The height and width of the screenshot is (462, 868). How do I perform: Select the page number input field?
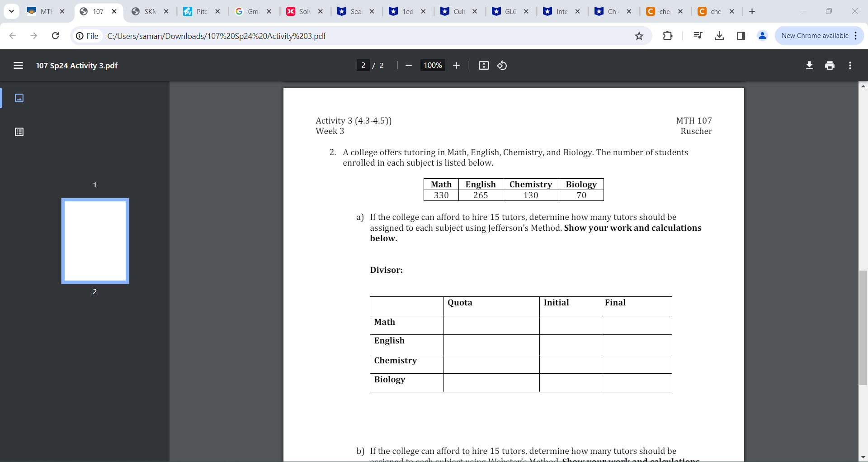pyautogui.click(x=363, y=65)
